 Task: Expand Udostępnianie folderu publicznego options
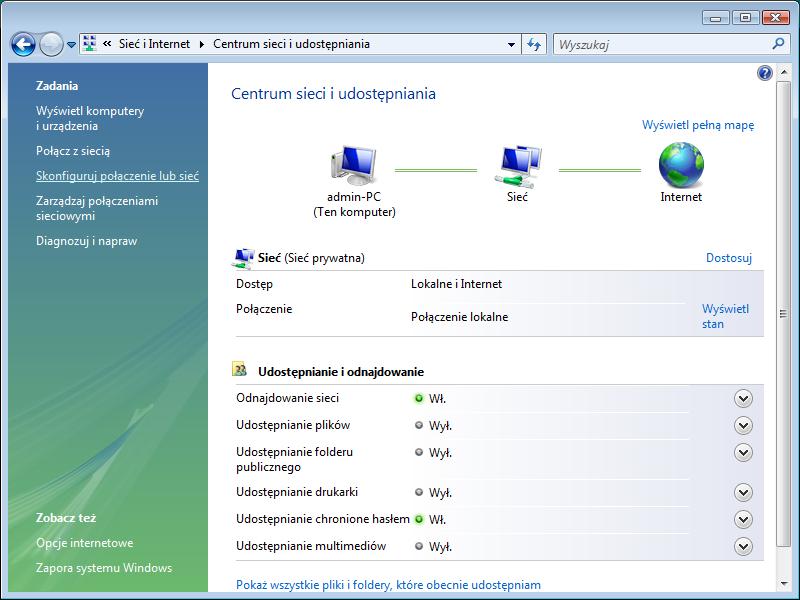coord(742,452)
